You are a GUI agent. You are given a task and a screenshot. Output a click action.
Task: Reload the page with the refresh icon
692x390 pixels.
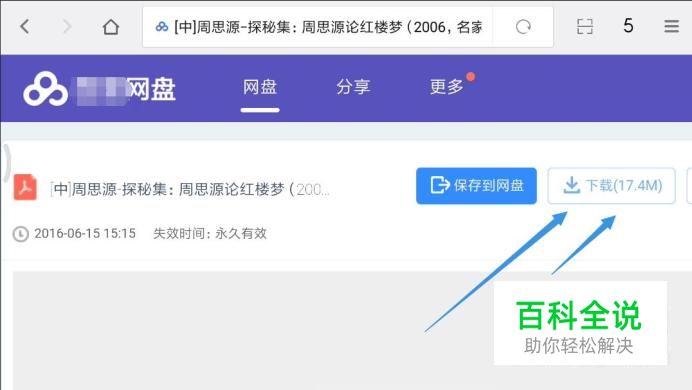click(523, 27)
